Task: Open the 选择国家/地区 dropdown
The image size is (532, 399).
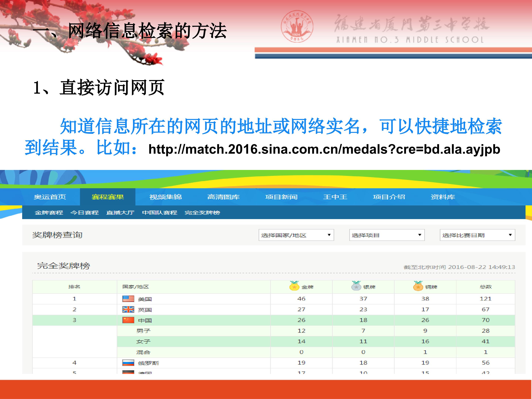Action: click(296, 235)
